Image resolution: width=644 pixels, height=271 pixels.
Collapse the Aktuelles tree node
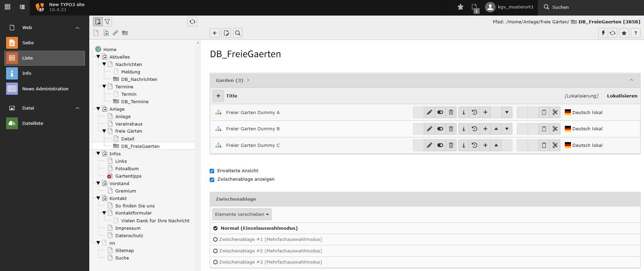pos(98,57)
